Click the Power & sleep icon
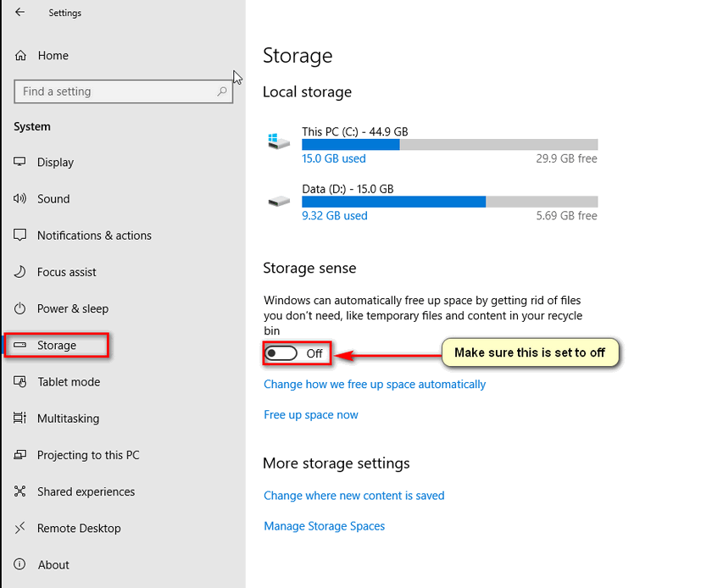Screen dimensions: 701x588 19,308
